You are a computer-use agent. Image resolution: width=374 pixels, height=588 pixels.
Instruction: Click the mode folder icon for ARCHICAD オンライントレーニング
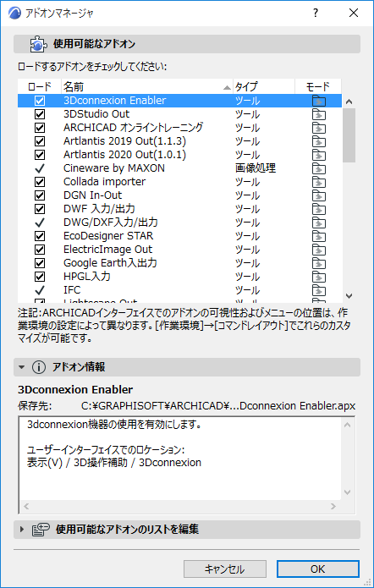[x=319, y=128]
